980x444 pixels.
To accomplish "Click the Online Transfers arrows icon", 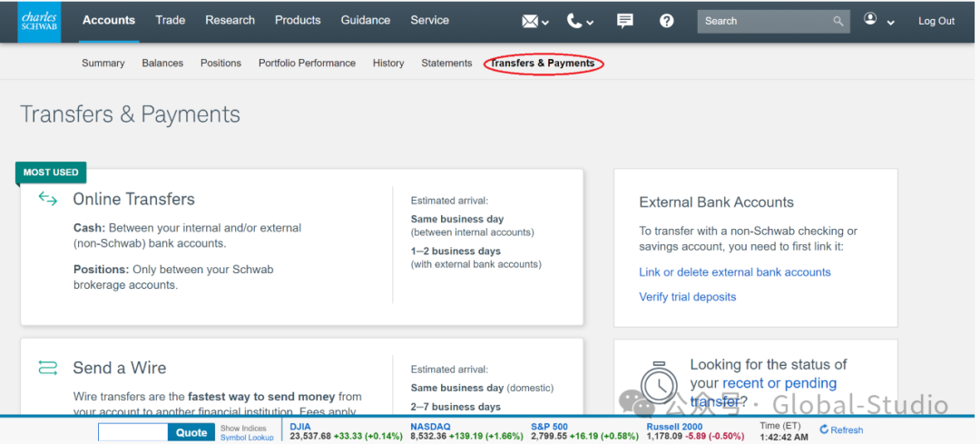I will (x=47, y=199).
